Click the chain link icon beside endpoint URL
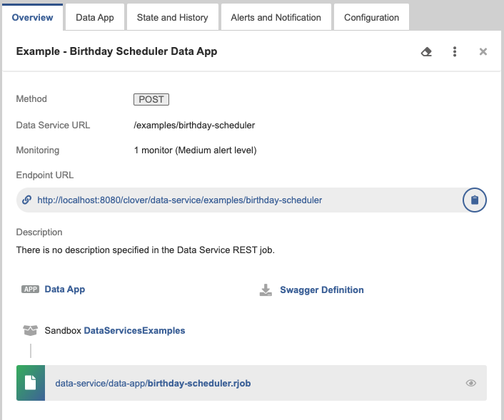Viewport: 504px width, 420px height. [x=27, y=200]
